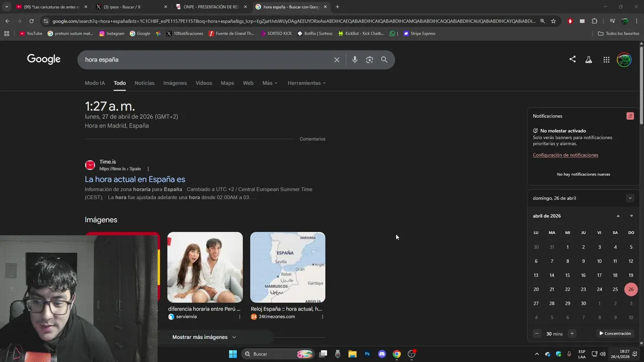Start a voice search with the microphone

point(355,59)
